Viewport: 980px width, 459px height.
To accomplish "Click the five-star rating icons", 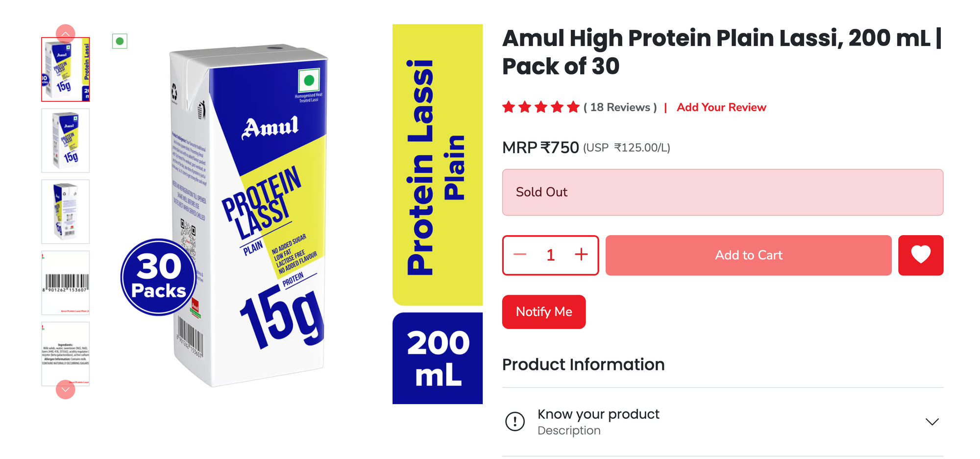I will coord(541,107).
